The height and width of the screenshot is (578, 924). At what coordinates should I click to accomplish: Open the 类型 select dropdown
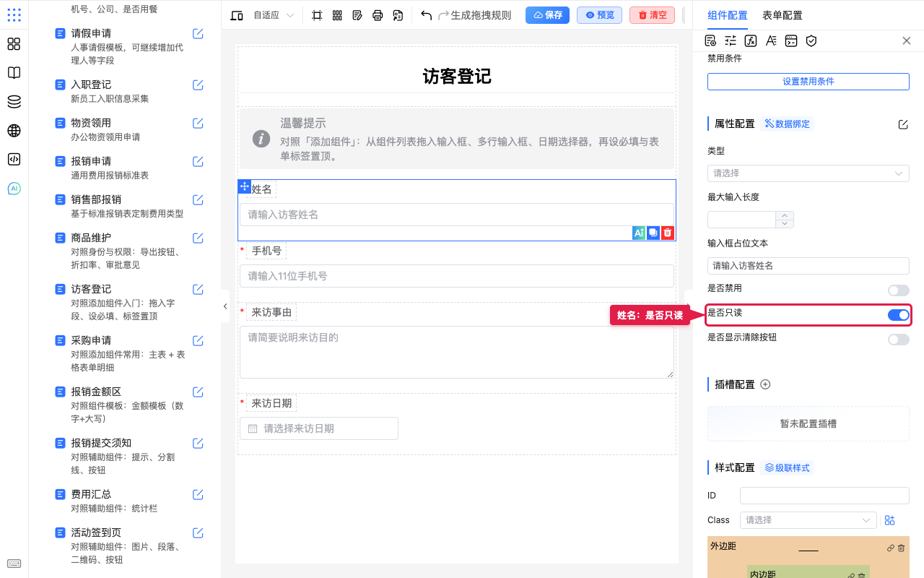808,173
